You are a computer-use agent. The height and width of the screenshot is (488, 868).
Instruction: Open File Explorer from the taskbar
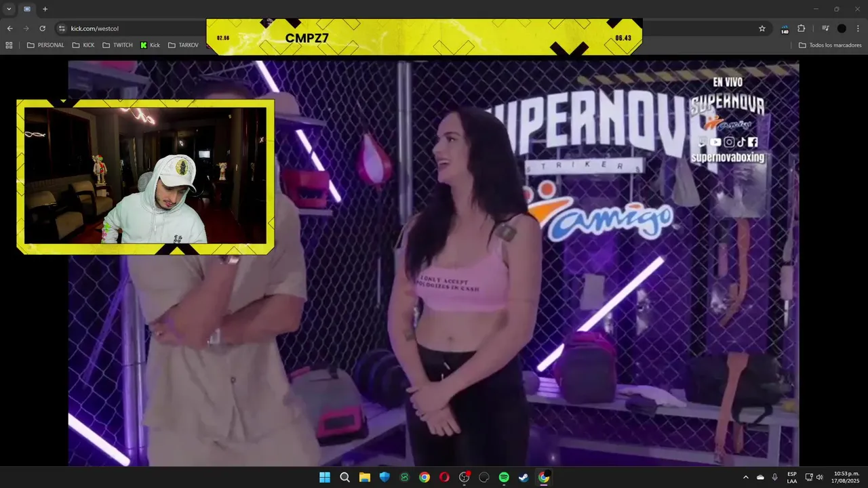pyautogui.click(x=365, y=477)
